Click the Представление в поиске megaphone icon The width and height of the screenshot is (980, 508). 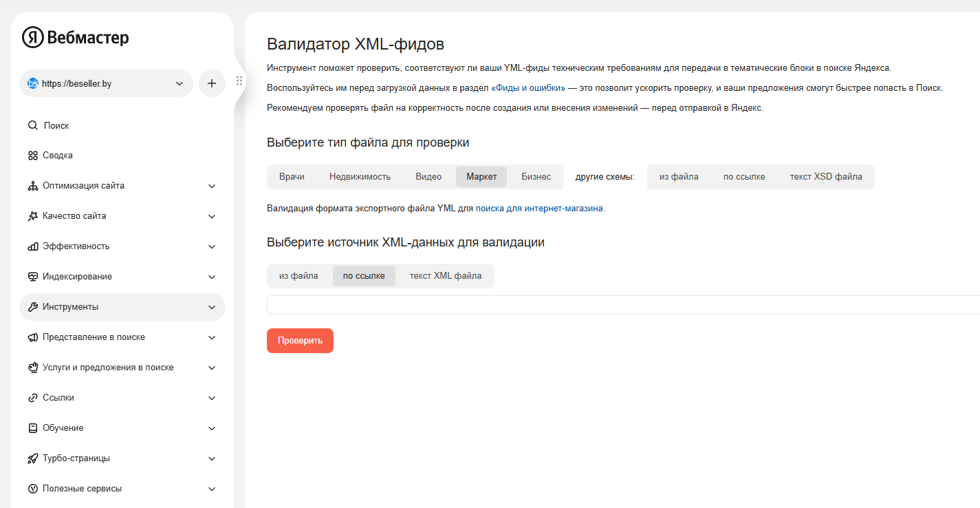[32, 337]
